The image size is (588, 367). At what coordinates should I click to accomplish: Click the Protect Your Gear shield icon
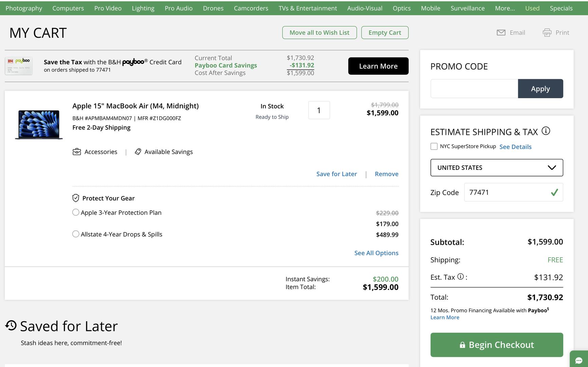pos(76,198)
